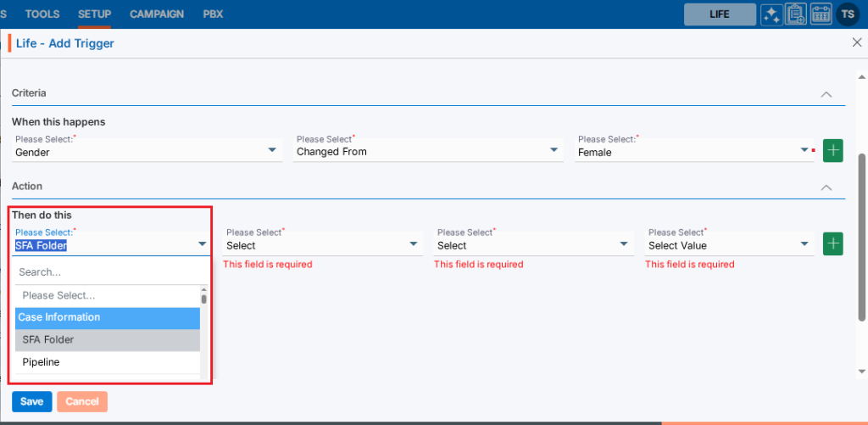Viewport: 868px width, 425px height.
Task: Open the add task clipboard icon
Action: [x=796, y=14]
